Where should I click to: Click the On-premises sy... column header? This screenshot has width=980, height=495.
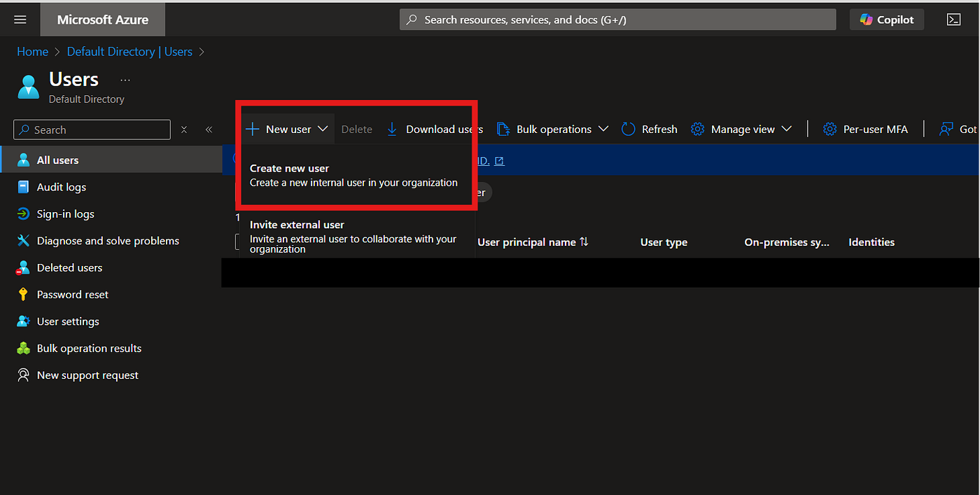(787, 242)
